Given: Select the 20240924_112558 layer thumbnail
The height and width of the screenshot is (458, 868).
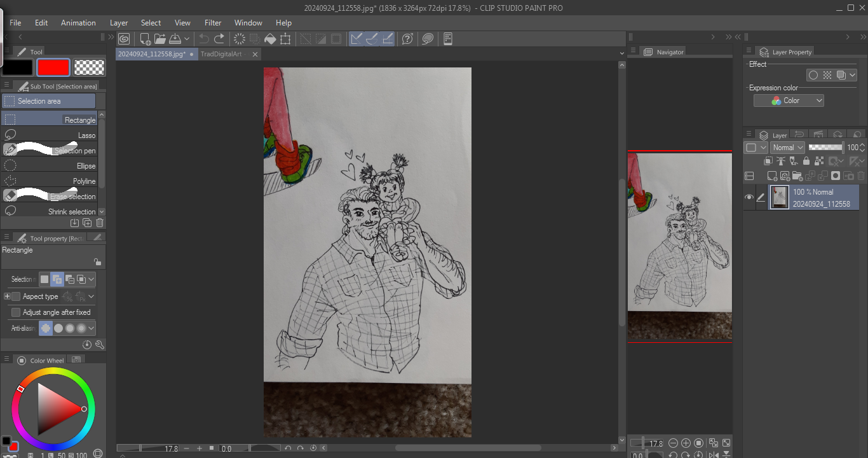Looking at the screenshot, I should click(x=779, y=198).
